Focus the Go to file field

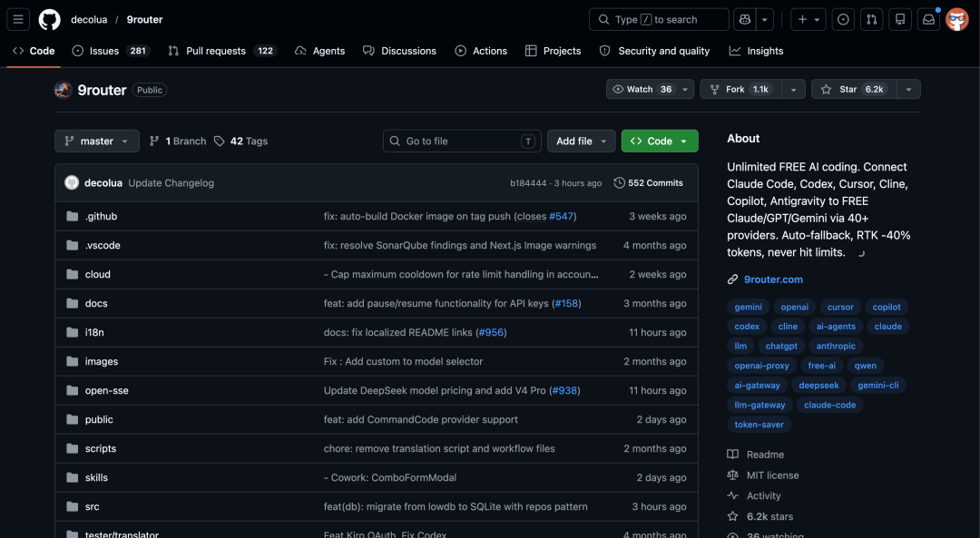(462, 142)
